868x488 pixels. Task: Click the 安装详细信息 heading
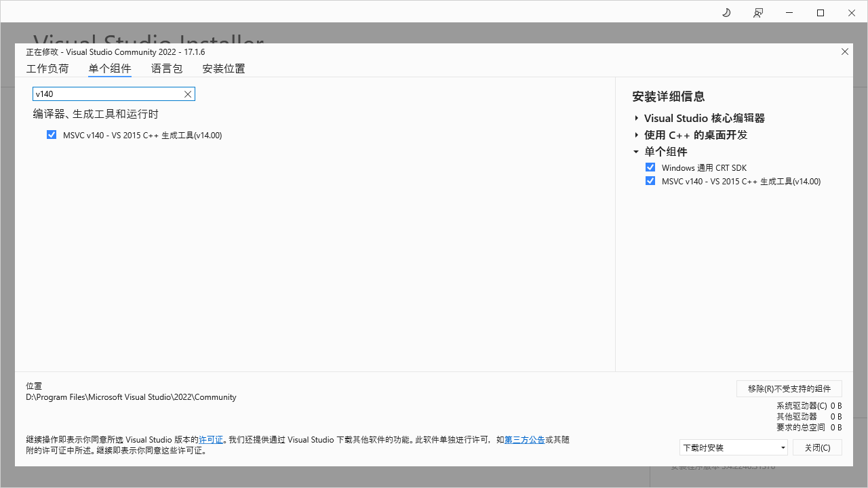click(x=669, y=96)
